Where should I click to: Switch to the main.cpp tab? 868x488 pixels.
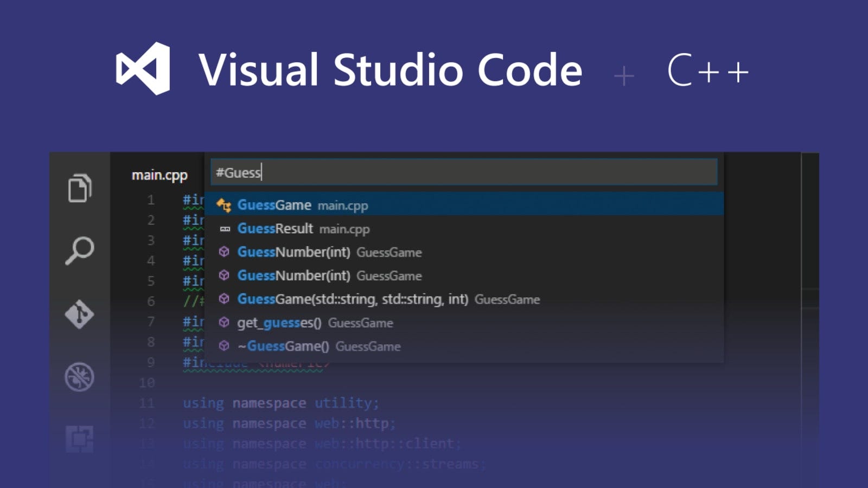[159, 175]
